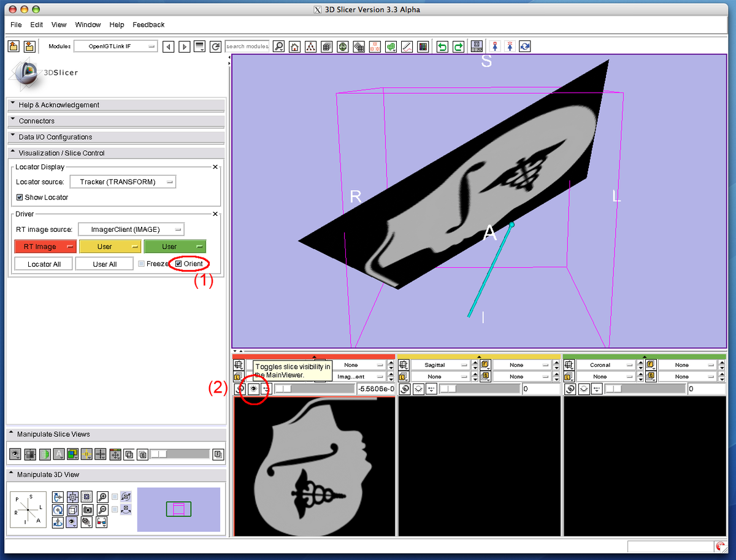This screenshot has width=736, height=560.
Task: Click the zoom-in magnifier in Manipulate 3D View
Action: tap(101, 497)
